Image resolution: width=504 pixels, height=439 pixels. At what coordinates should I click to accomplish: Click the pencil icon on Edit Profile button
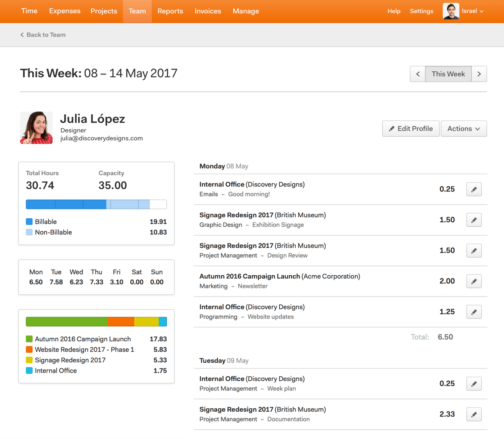(392, 128)
